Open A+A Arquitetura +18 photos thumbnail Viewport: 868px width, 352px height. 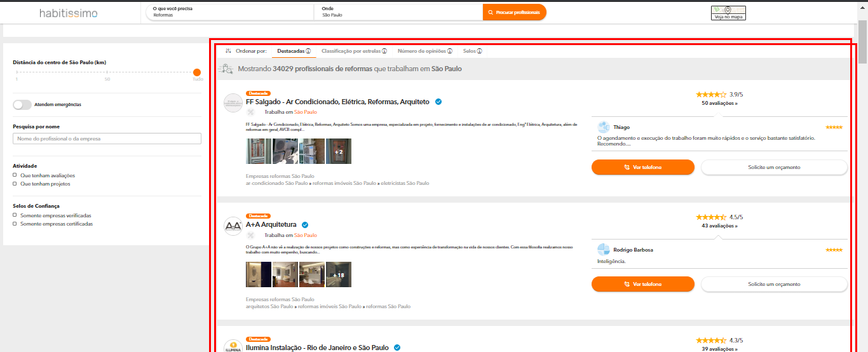[339, 274]
